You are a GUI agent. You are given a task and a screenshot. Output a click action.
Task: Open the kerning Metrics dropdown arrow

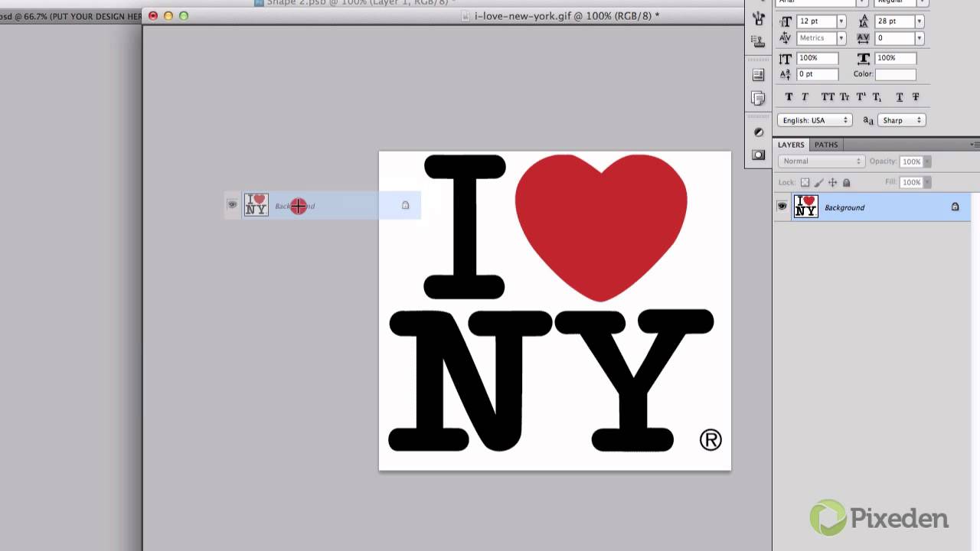click(x=841, y=38)
